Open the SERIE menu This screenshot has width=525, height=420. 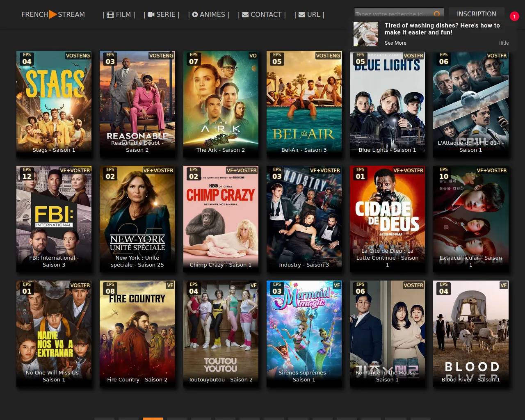(x=162, y=14)
